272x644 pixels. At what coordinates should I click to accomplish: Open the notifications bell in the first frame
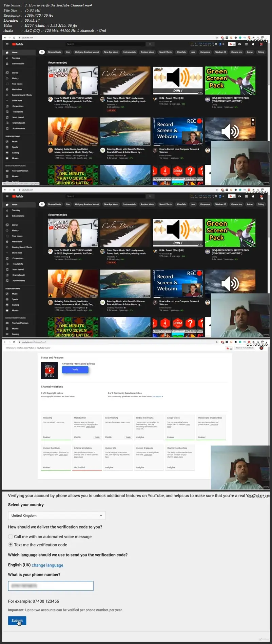point(253,44)
